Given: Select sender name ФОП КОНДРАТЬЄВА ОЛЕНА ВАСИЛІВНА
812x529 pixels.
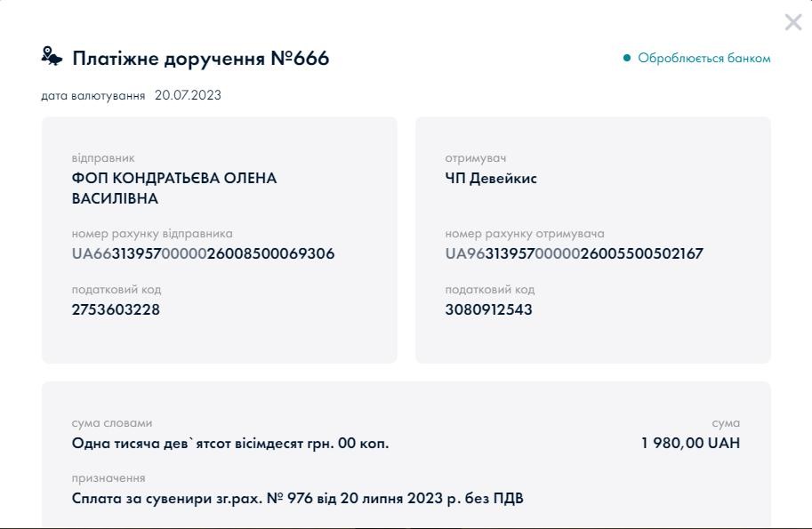Looking at the screenshot, I should tap(173, 188).
